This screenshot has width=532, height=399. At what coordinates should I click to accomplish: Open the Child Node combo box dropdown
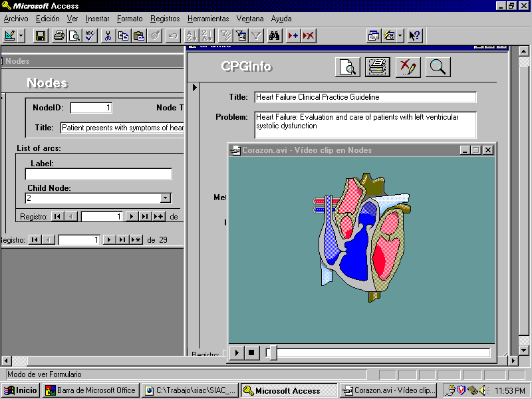pyautogui.click(x=166, y=198)
